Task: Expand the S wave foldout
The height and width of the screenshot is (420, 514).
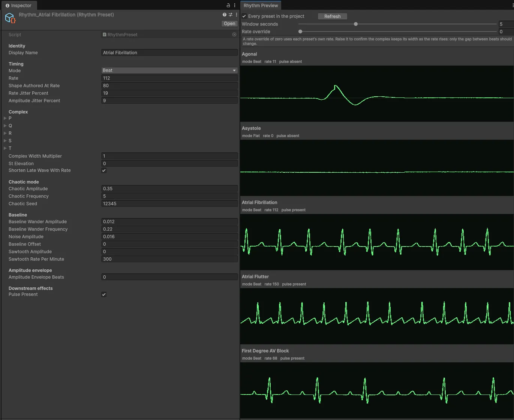Action: 5,141
